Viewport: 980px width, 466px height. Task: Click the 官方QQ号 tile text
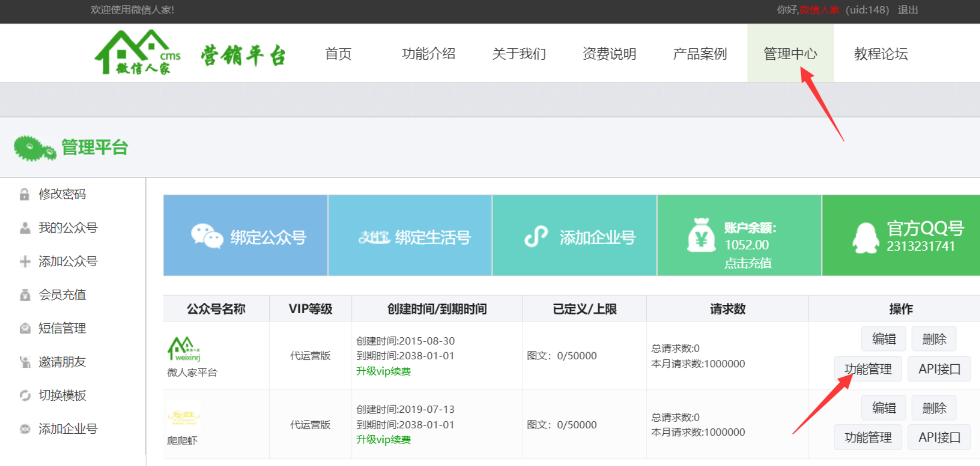(x=925, y=228)
